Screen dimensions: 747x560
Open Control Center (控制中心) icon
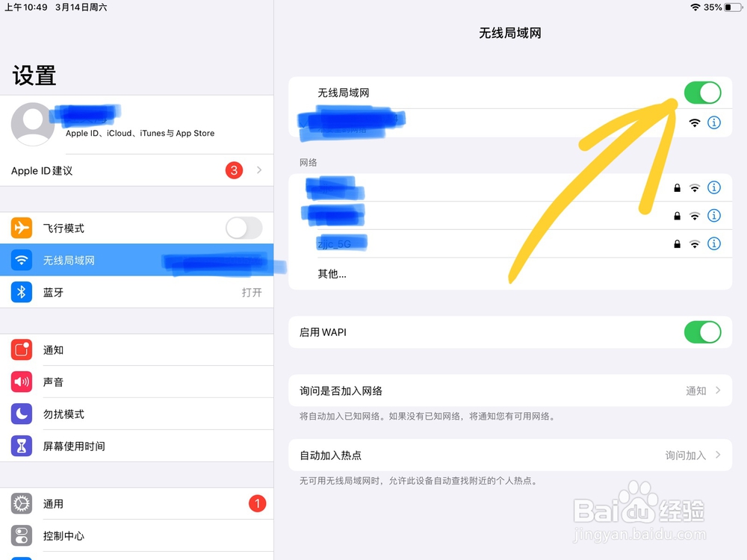coord(22,535)
